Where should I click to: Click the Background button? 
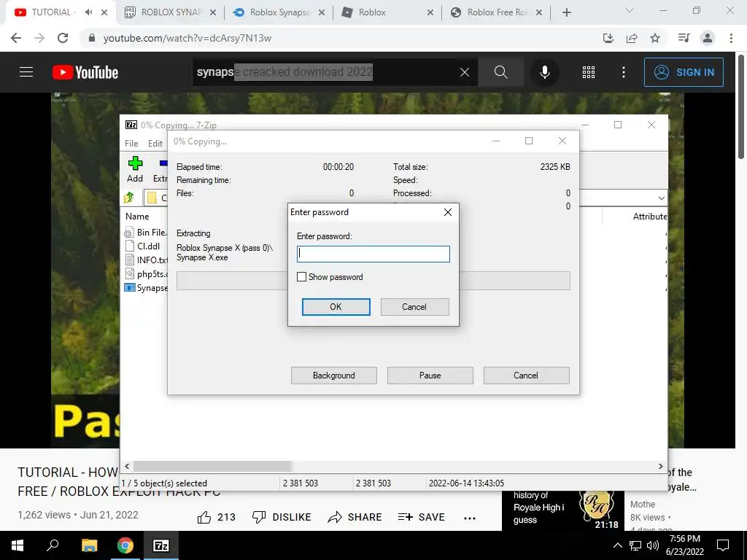click(334, 376)
